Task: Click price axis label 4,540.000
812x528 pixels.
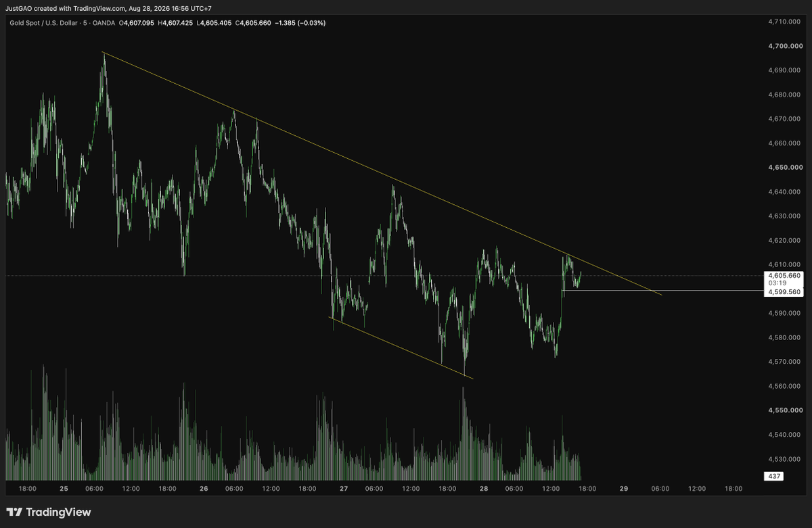Action: pyautogui.click(x=785, y=435)
